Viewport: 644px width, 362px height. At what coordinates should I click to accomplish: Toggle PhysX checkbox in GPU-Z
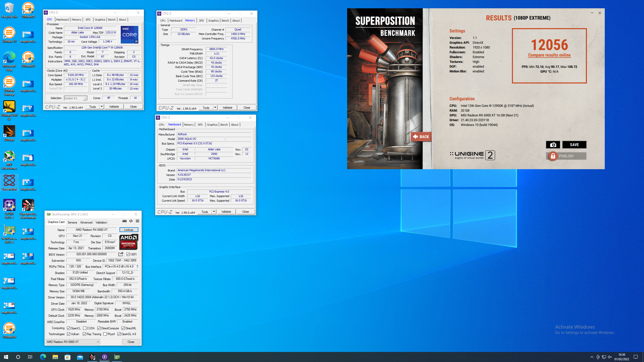(105, 334)
